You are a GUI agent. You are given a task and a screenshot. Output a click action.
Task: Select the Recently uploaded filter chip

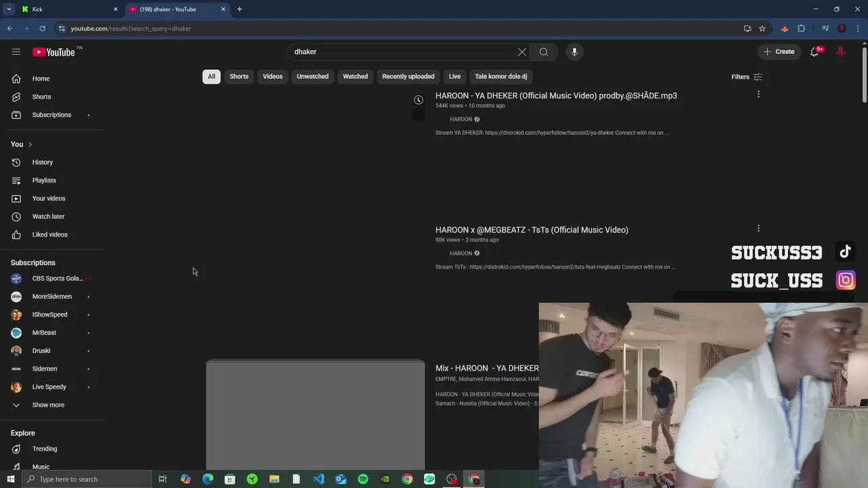click(408, 77)
